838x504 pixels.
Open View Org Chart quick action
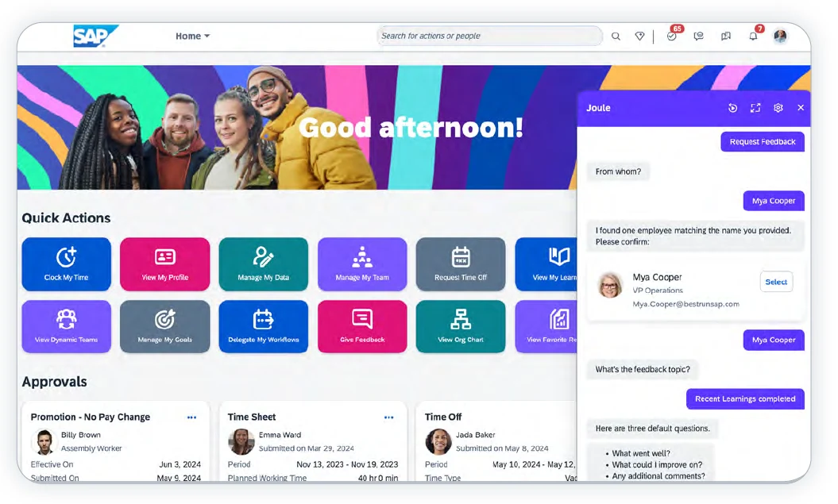point(461,326)
